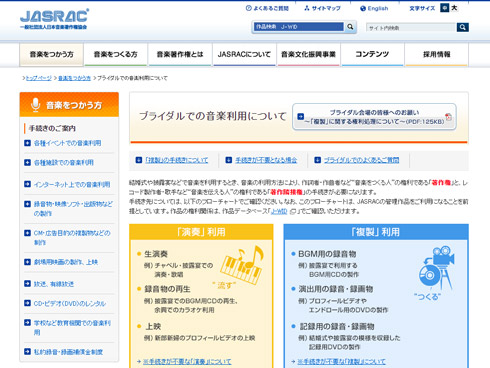Click 記録用の録音・録画物 heading text
490x368 pixels.
[x=337, y=326]
